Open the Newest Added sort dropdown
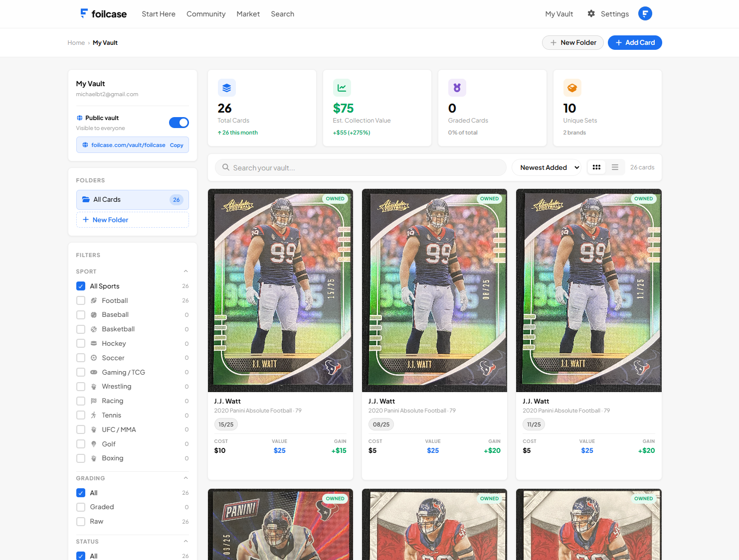 pyautogui.click(x=547, y=167)
